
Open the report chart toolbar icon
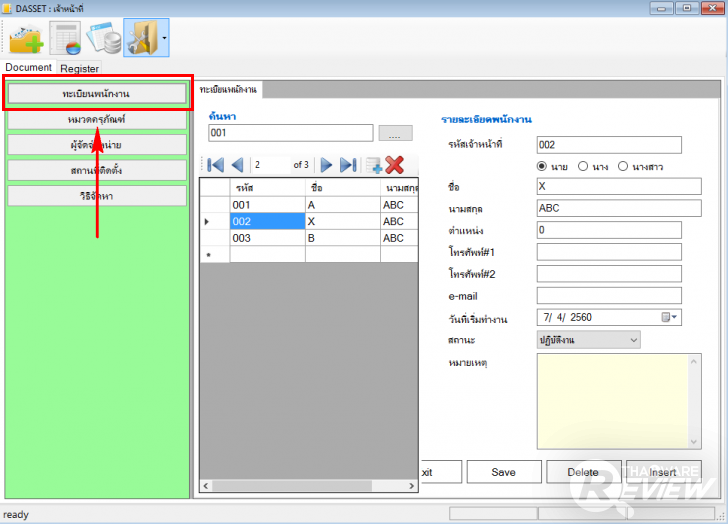click(x=65, y=38)
